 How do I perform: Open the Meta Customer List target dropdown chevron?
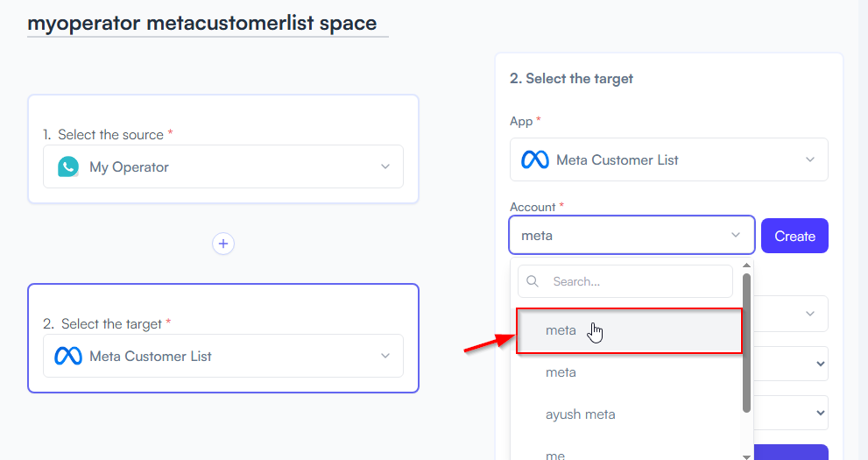(385, 356)
